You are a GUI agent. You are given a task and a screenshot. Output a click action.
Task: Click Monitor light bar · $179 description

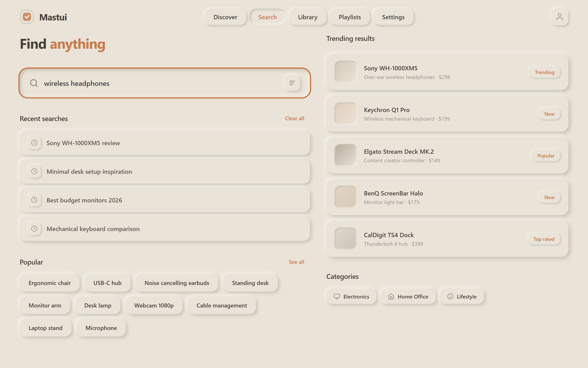click(x=391, y=202)
